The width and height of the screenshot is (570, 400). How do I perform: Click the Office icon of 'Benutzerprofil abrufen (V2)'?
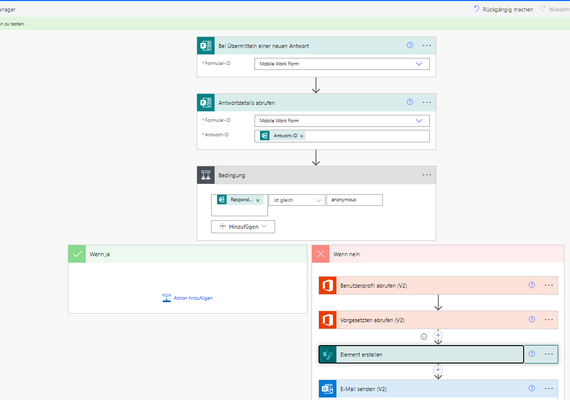coord(328,285)
